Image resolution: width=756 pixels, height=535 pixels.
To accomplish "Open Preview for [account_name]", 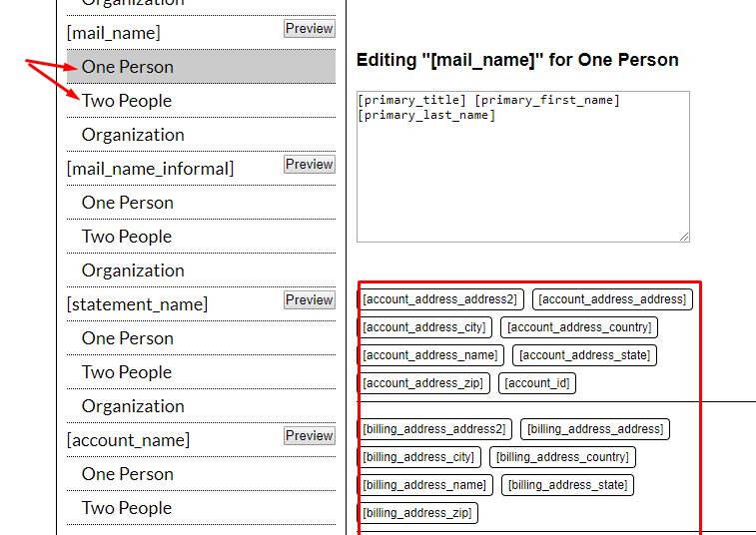I will coord(309,436).
